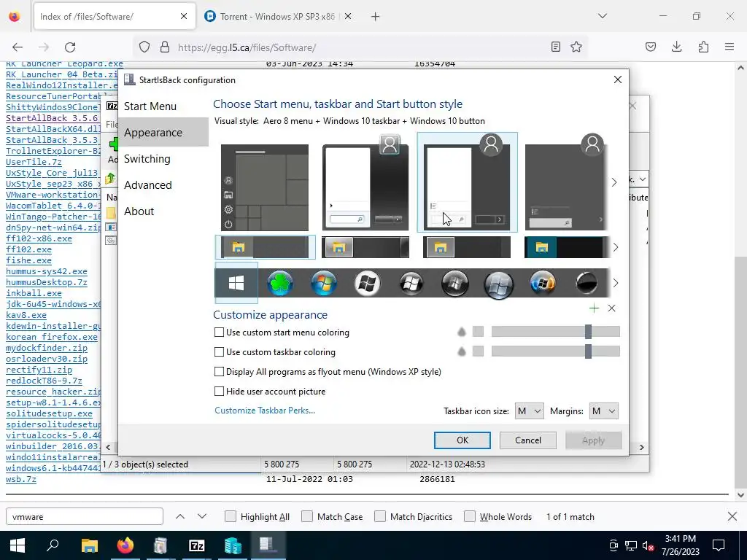Select the Windows 10 flat Start button
The image size is (747, 560).
(x=236, y=283)
